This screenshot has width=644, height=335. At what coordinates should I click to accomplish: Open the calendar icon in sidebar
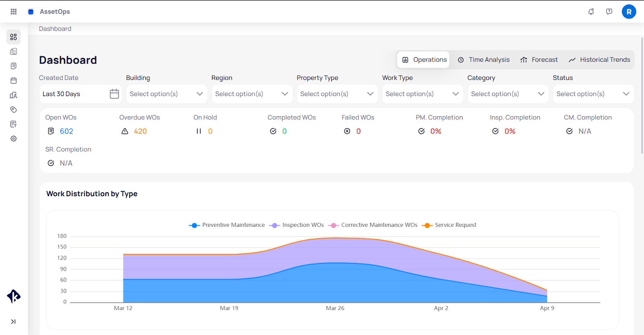coord(14,80)
